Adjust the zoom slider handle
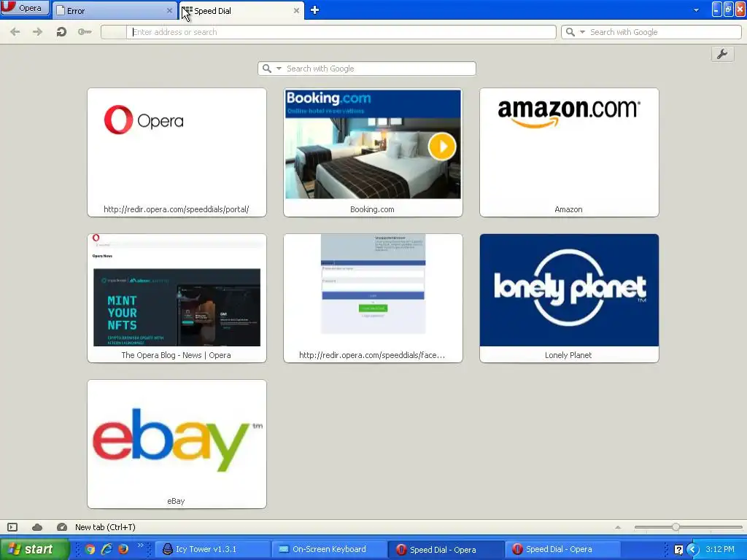 [x=676, y=526]
